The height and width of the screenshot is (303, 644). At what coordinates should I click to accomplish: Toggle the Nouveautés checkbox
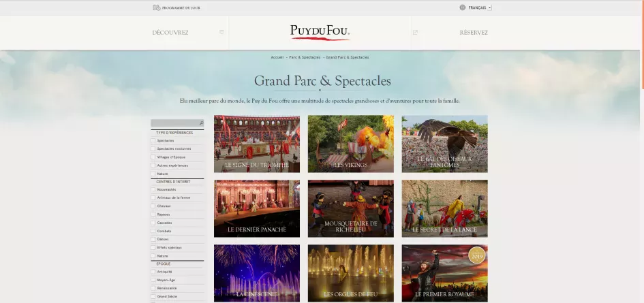click(x=153, y=189)
